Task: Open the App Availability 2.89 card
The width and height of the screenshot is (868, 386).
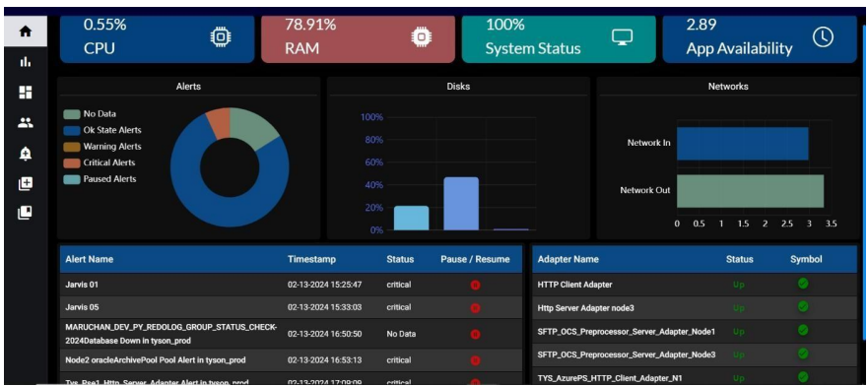Action: coord(760,38)
